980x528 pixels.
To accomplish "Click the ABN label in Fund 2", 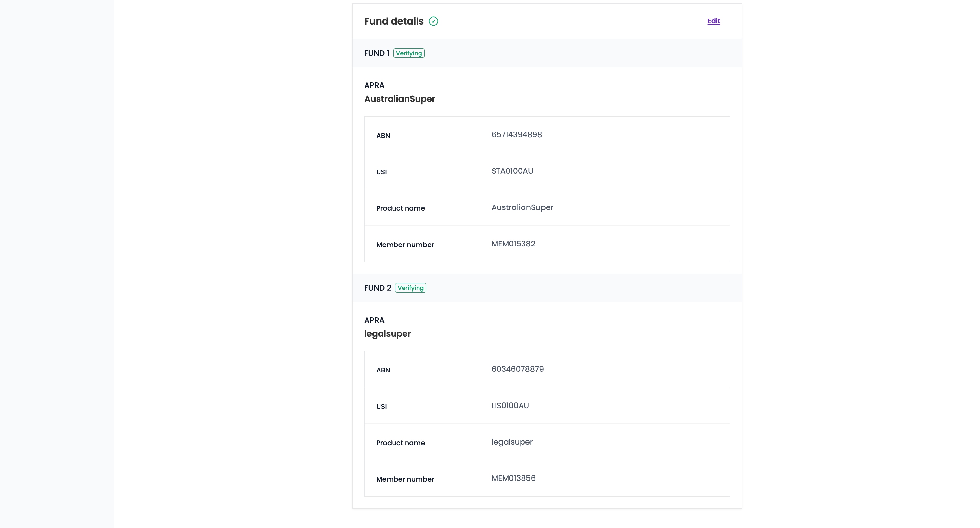I will click(x=383, y=370).
